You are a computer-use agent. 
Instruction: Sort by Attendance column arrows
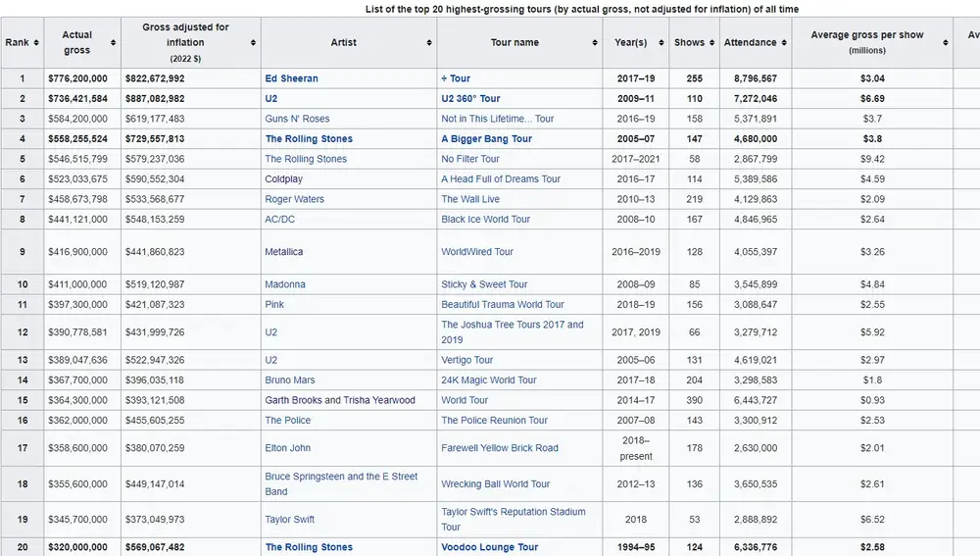(784, 42)
